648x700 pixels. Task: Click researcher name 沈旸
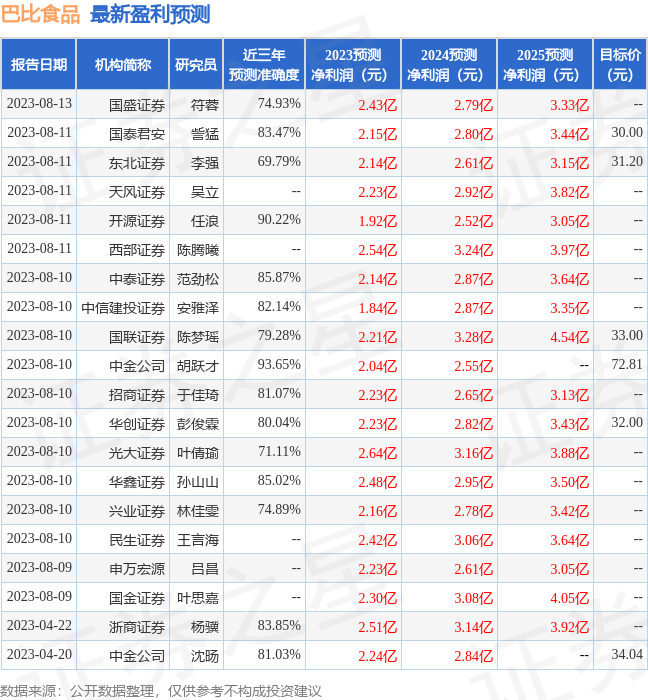pos(205,657)
